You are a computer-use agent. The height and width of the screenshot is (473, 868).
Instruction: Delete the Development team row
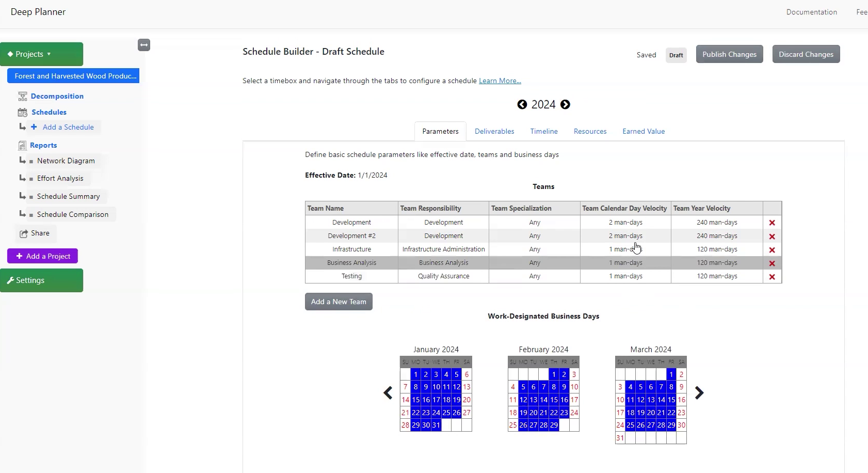click(772, 223)
